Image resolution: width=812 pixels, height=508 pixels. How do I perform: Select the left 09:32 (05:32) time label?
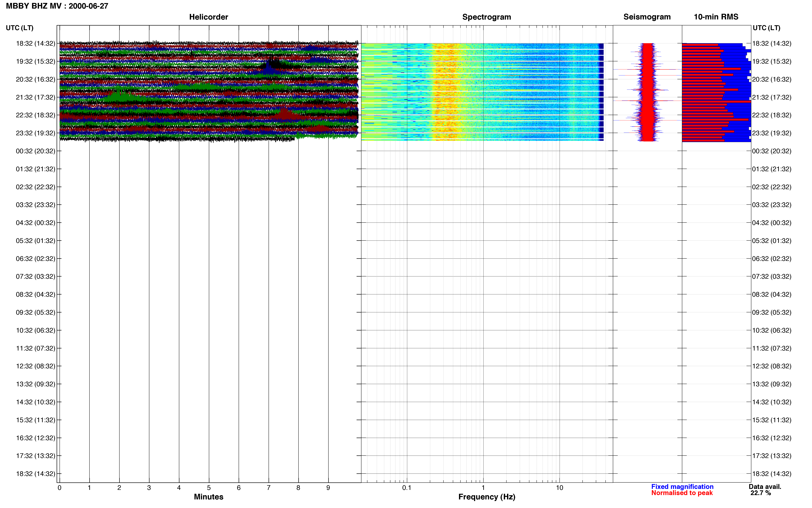pyautogui.click(x=36, y=313)
